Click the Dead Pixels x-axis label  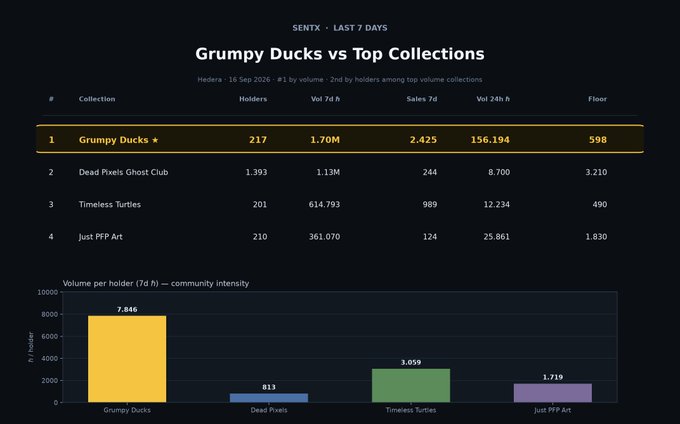pyautogui.click(x=269, y=410)
